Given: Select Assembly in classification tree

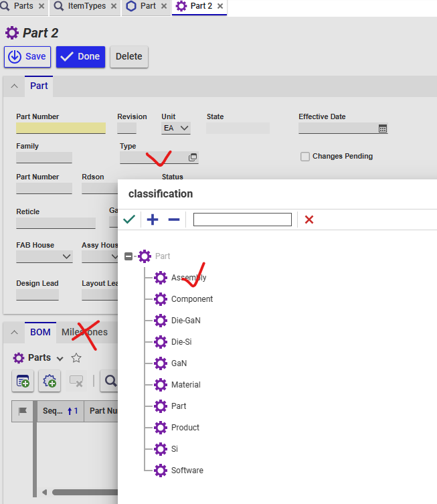Looking at the screenshot, I should (189, 277).
